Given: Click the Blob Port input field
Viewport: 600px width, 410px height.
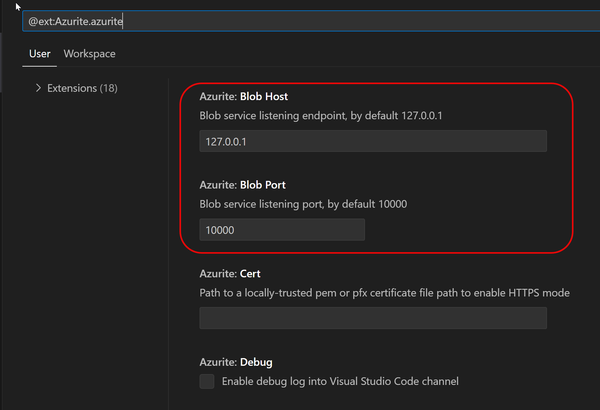Looking at the screenshot, I should [282, 230].
